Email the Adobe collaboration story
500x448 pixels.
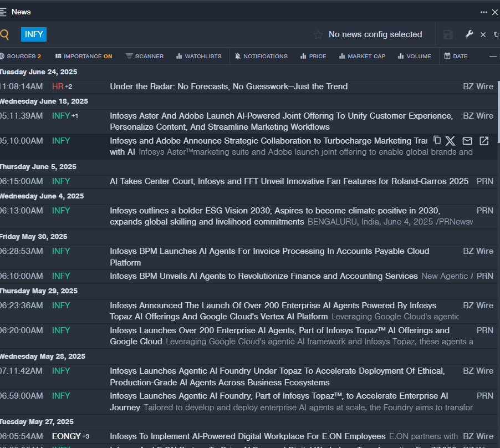pyautogui.click(x=467, y=141)
